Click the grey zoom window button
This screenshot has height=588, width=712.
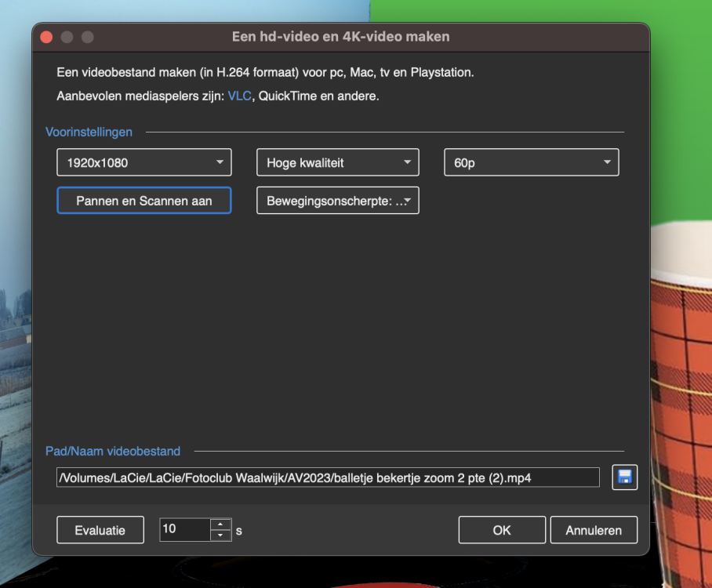[x=87, y=37]
